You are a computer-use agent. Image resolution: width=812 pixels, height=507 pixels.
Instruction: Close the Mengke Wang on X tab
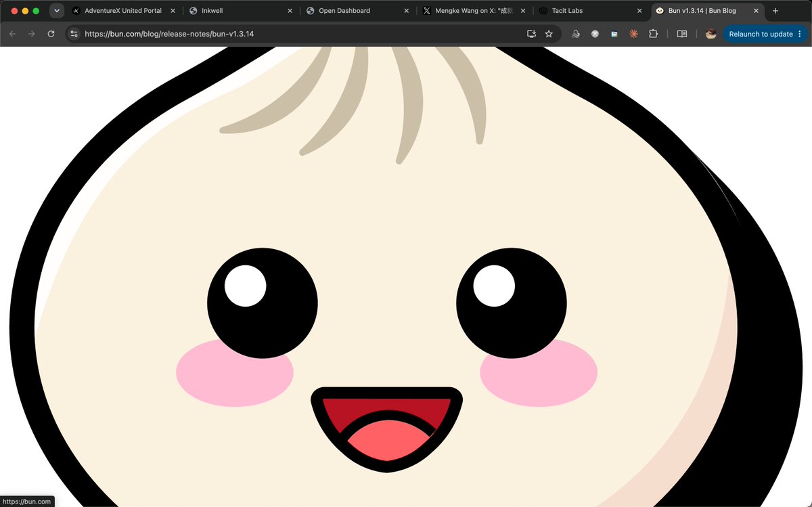[x=523, y=11]
